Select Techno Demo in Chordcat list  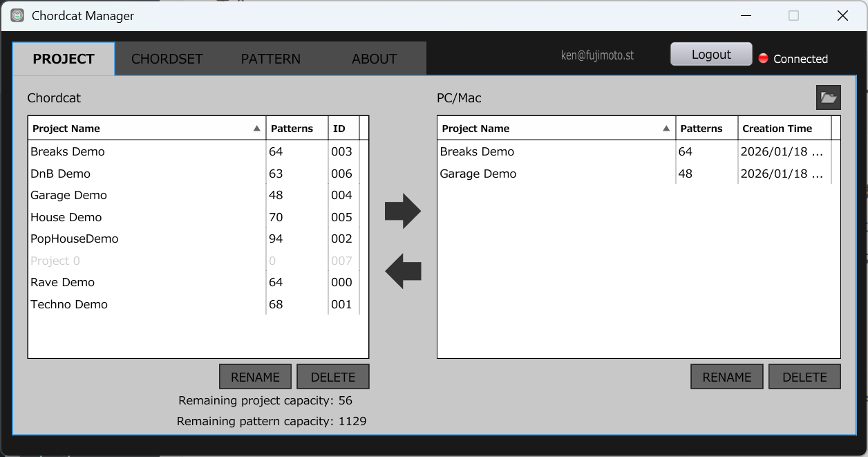tap(69, 304)
